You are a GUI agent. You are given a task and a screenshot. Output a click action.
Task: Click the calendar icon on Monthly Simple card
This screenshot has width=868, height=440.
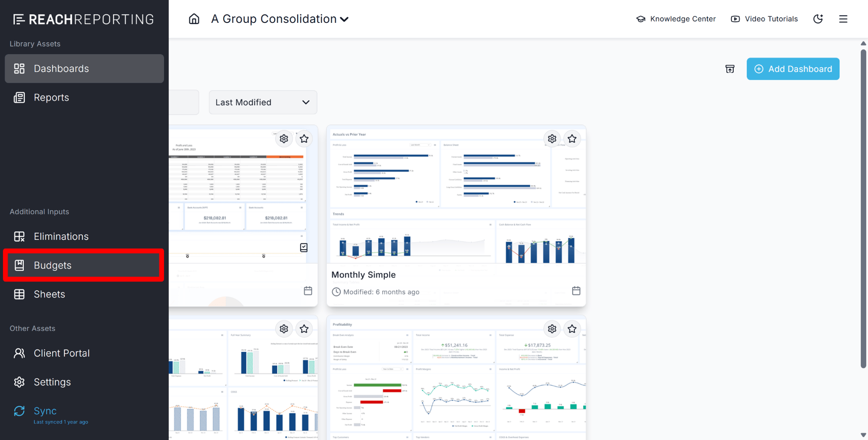tap(576, 291)
